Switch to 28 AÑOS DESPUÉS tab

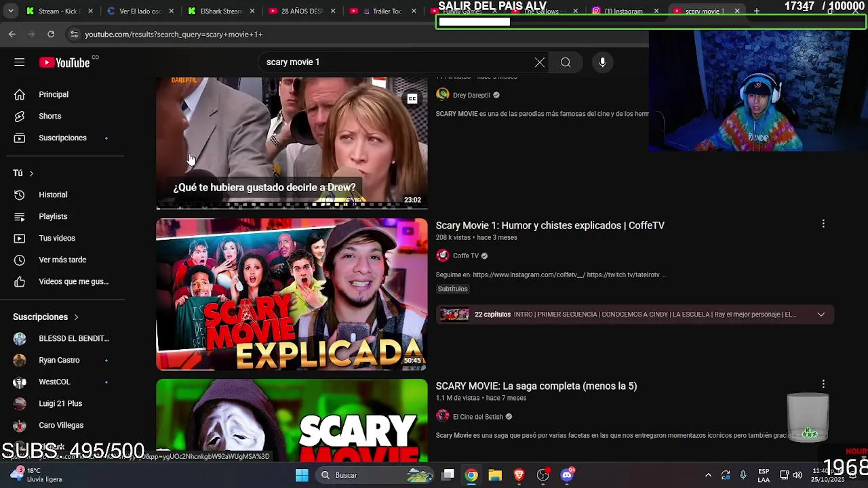[302, 11]
